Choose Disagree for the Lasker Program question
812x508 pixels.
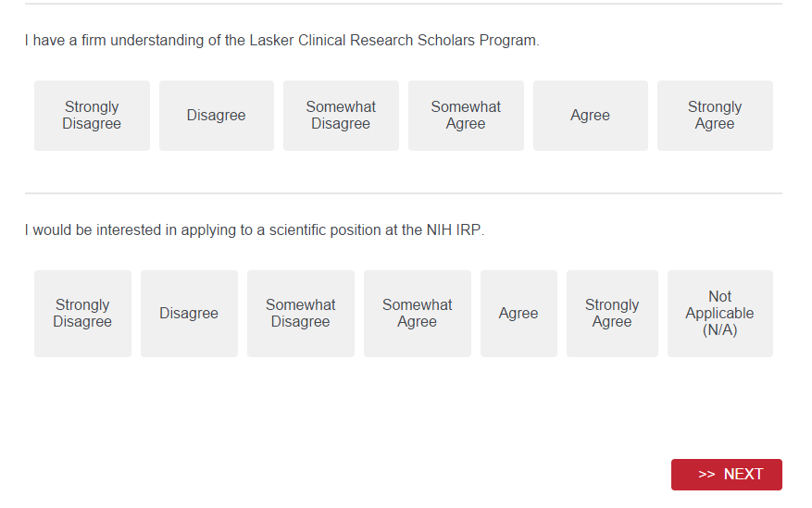tap(216, 116)
